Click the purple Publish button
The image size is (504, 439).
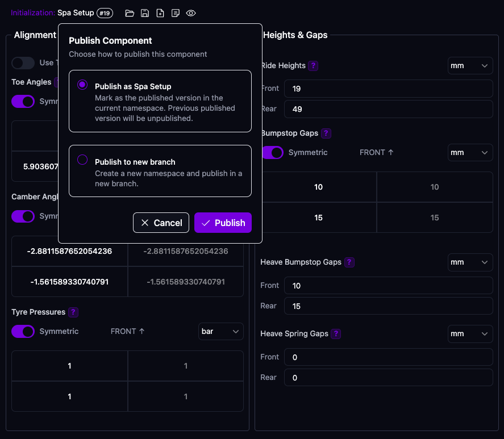point(223,223)
